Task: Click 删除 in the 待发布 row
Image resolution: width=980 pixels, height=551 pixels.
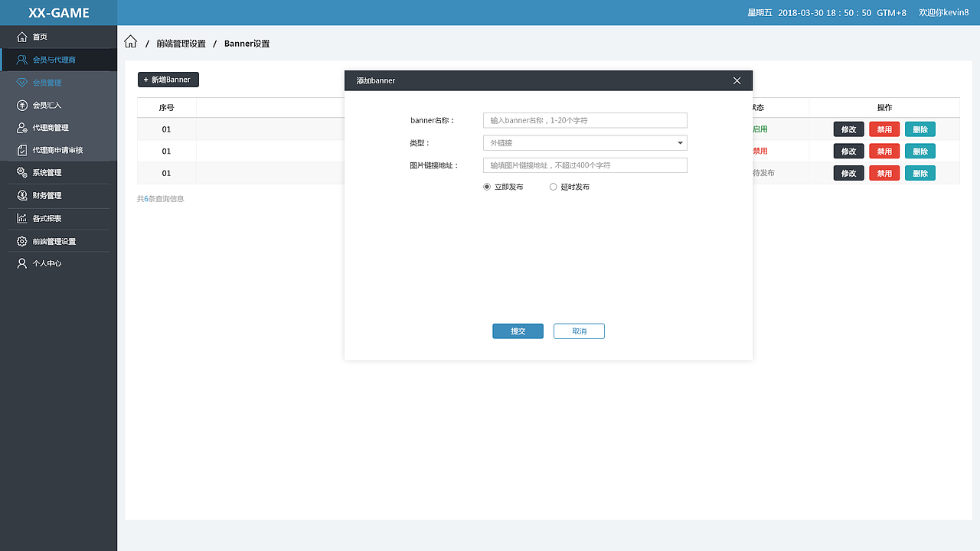Action: (x=920, y=174)
